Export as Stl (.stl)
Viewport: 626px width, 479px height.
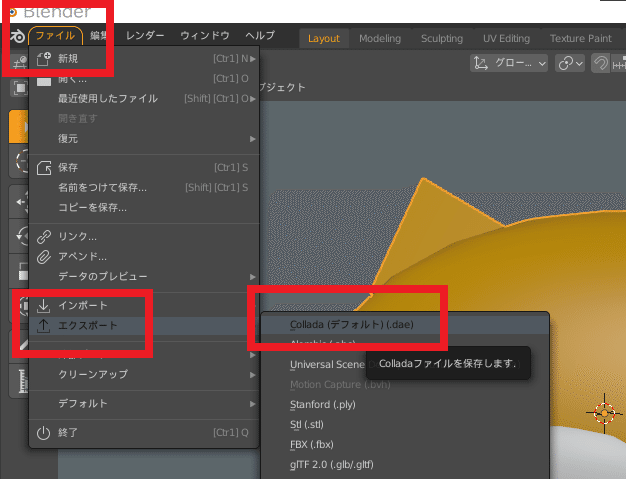coord(405,424)
